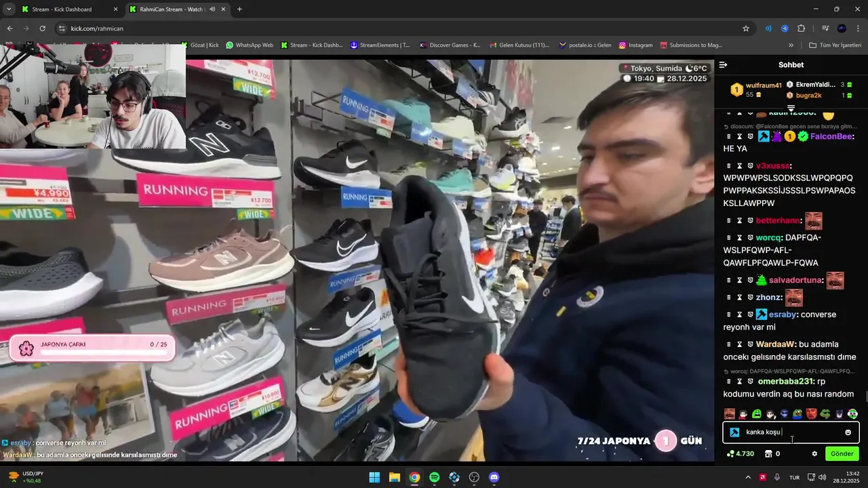Insert the first quick emote in the row
Screen dimensions: 868x488
(x=729, y=413)
